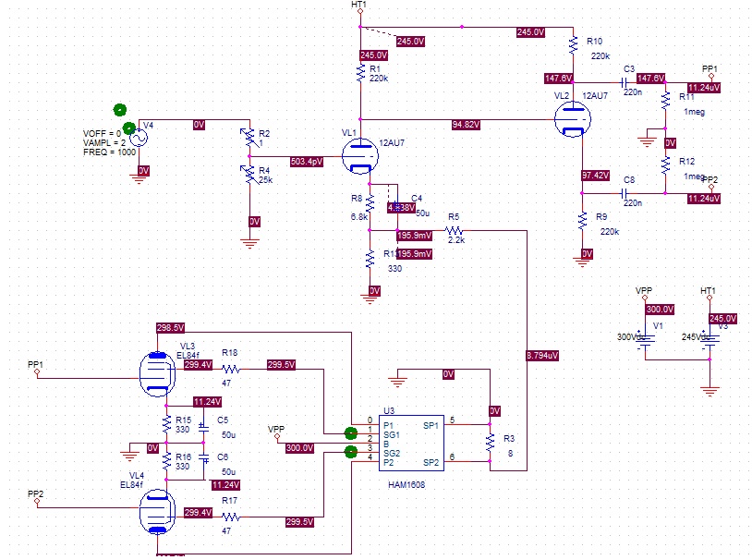The height and width of the screenshot is (560, 752).
Task: Click the R5 2.2k feedback resistor
Action: tap(455, 230)
